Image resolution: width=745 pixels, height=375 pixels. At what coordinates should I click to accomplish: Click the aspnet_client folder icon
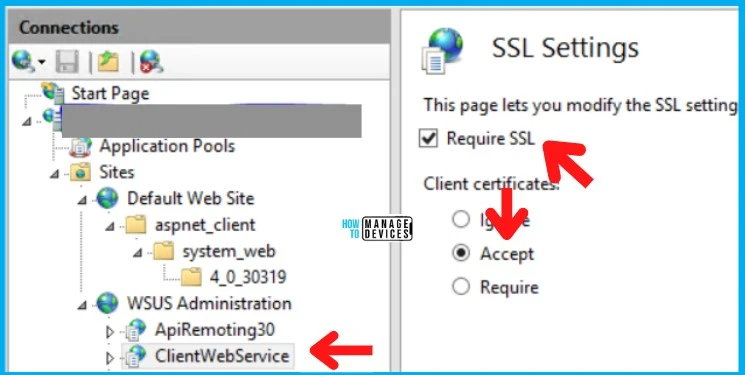point(136,224)
